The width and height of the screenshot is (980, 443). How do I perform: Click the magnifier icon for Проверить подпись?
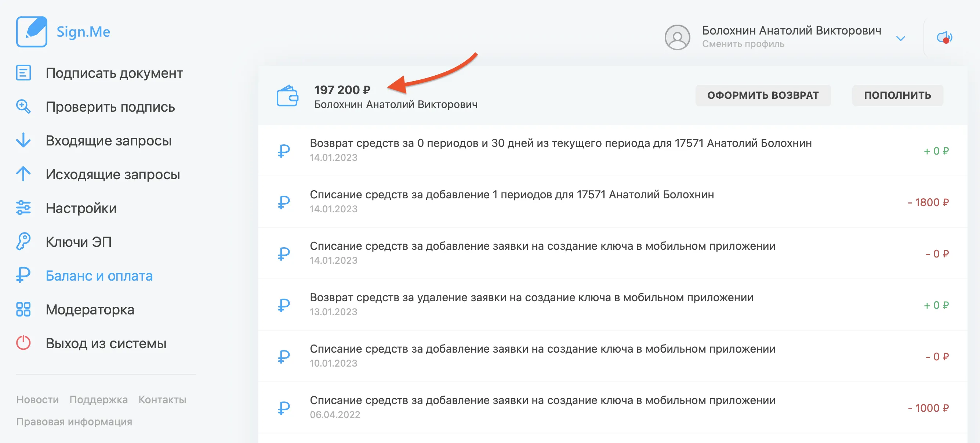point(23,107)
